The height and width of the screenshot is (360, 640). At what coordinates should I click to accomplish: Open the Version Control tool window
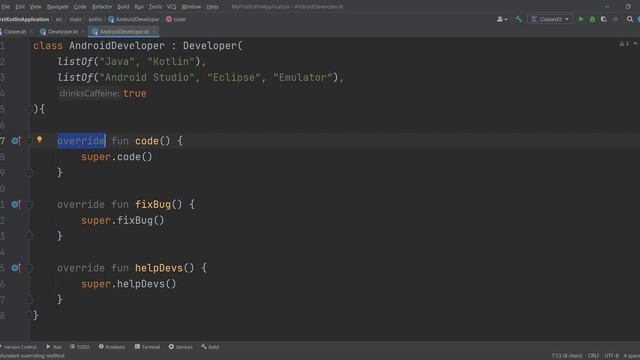[x=19, y=347]
